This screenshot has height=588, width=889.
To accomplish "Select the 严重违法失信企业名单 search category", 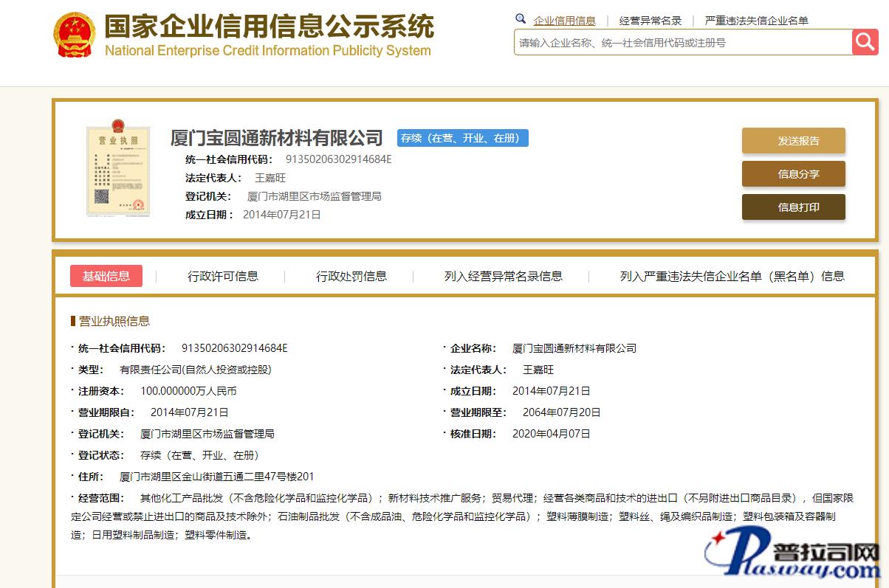I will [x=756, y=21].
